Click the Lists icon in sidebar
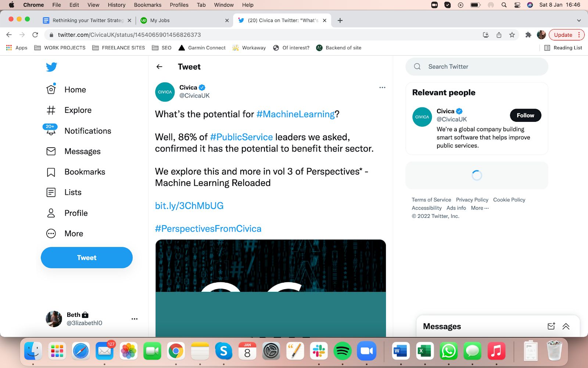The height and width of the screenshot is (368, 588). click(x=51, y=192)
